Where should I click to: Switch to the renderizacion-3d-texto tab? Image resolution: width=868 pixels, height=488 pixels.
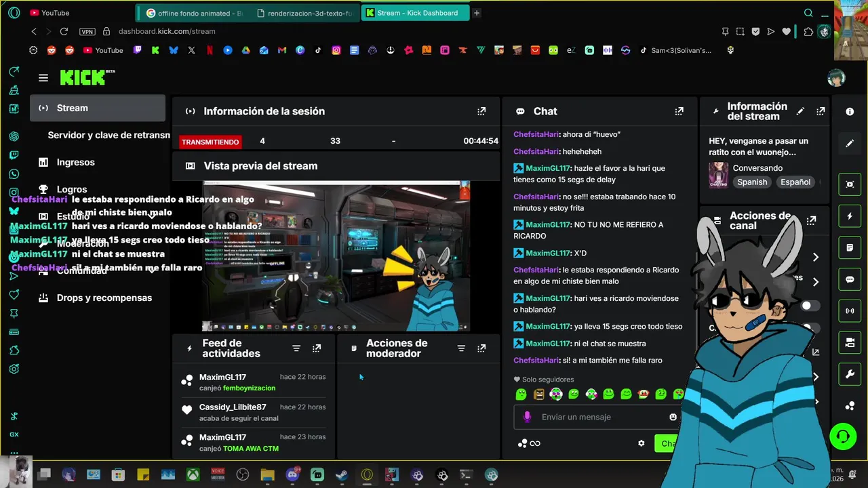[x=305, y=13]
